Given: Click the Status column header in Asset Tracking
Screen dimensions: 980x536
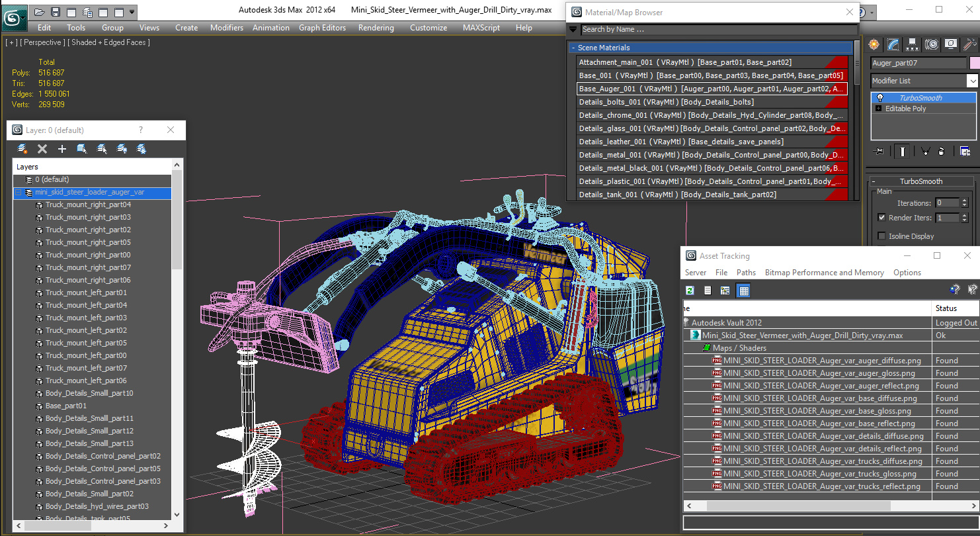Looking at the screenshot, I should click(x=955, y=308).
